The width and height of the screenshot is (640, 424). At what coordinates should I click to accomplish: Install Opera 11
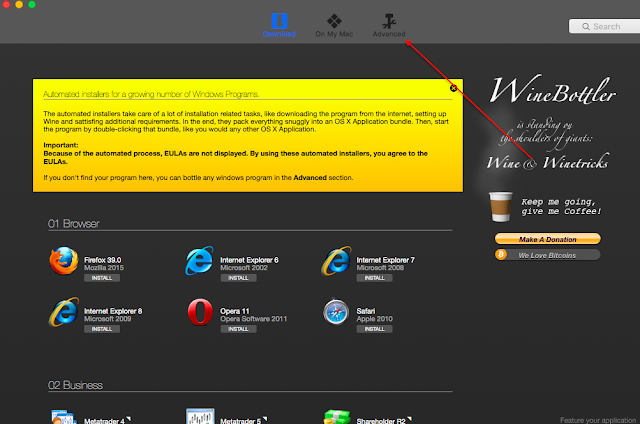point(238,329)
